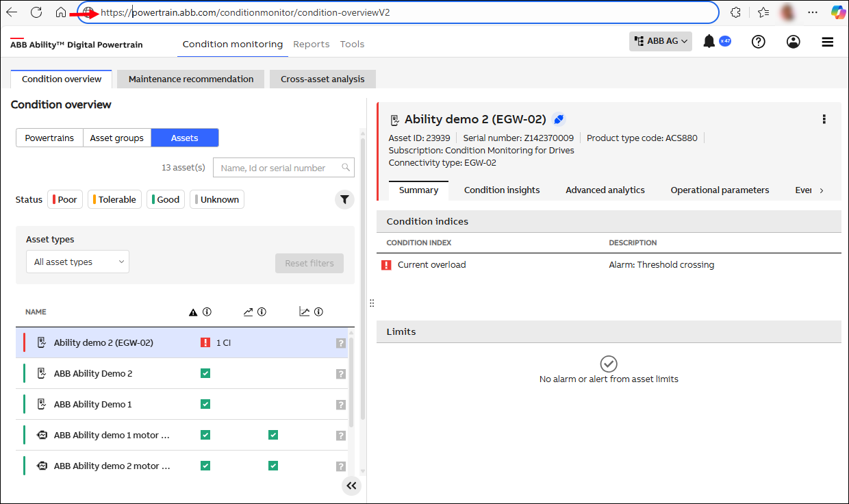Viewport: 849px width, 504px height.
Task: Select the ABB Ability Demo 1 asset row
Action: (x=93, y=404)
